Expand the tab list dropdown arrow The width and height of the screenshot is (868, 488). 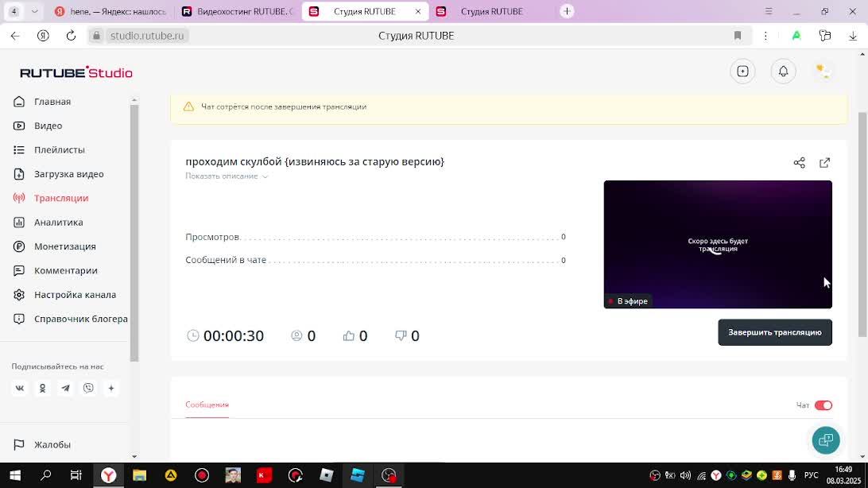[34, 12]
